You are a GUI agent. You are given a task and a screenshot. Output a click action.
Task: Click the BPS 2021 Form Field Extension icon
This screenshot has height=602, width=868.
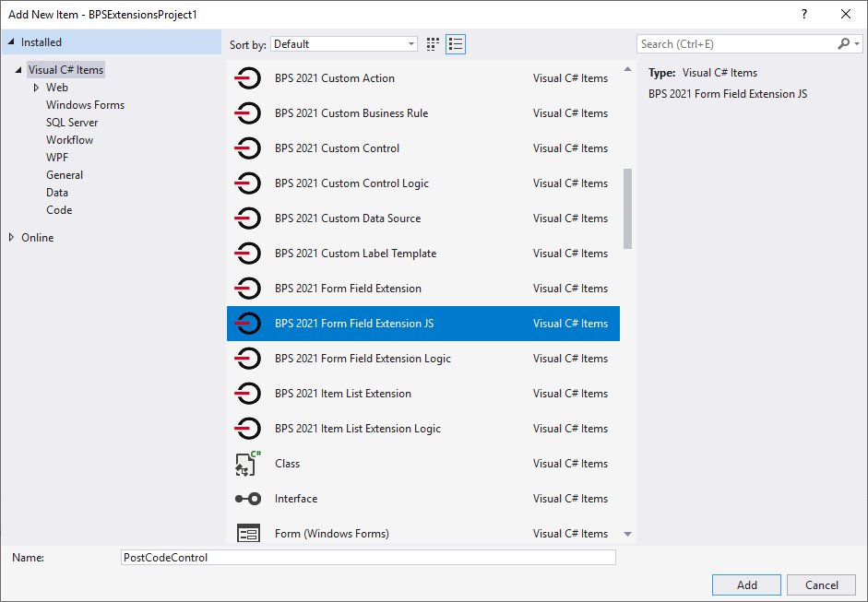[248, 289]
